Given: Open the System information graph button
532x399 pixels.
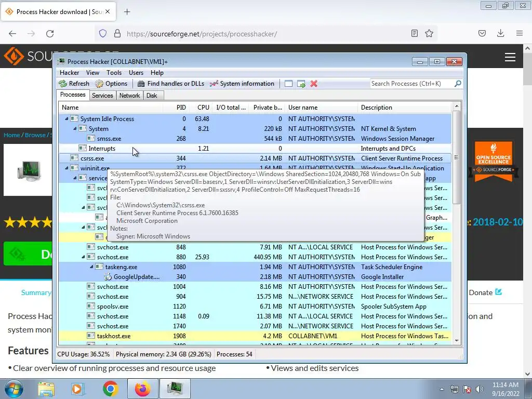Looking at the screenshot, I should coord(242,84).
